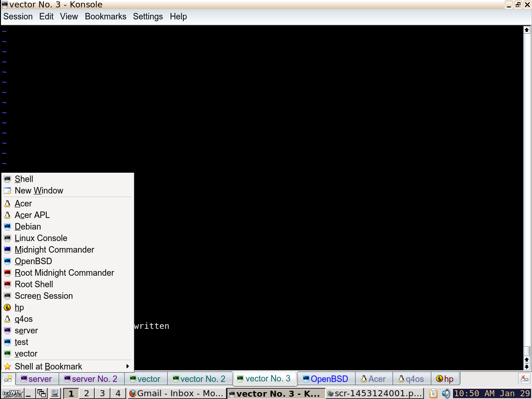Open the Help menu

pos(178,16)
